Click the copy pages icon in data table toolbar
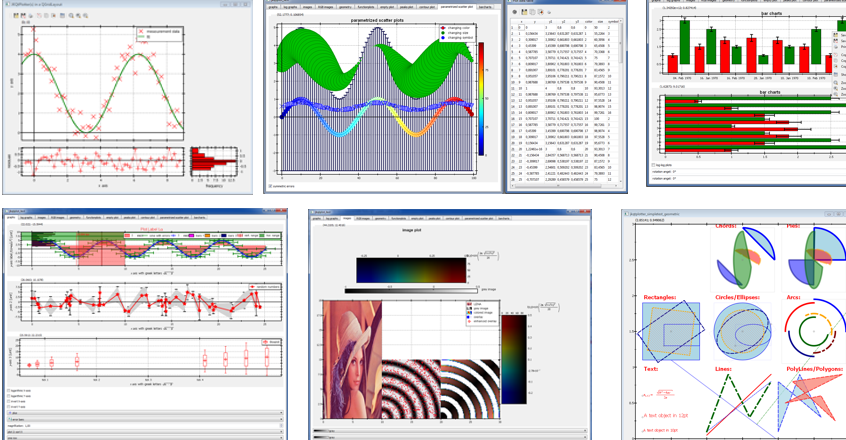The height and width of the screenshot is (440, 846). (533, 12)
